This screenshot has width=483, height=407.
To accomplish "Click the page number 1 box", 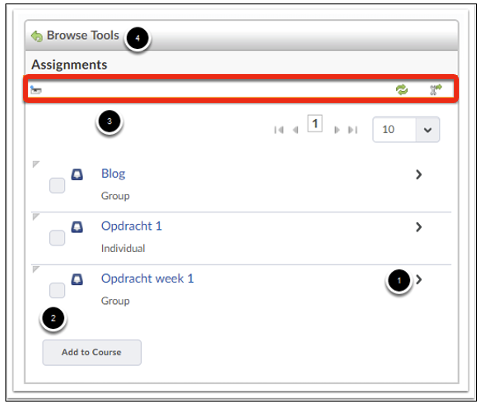I will click(315, 124).
